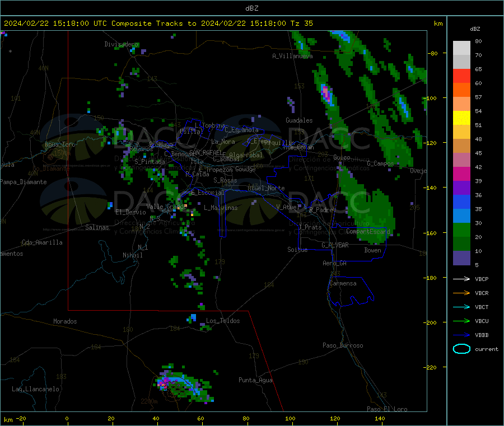Click the green 20 dBZ color swatch

coord(461,230)
